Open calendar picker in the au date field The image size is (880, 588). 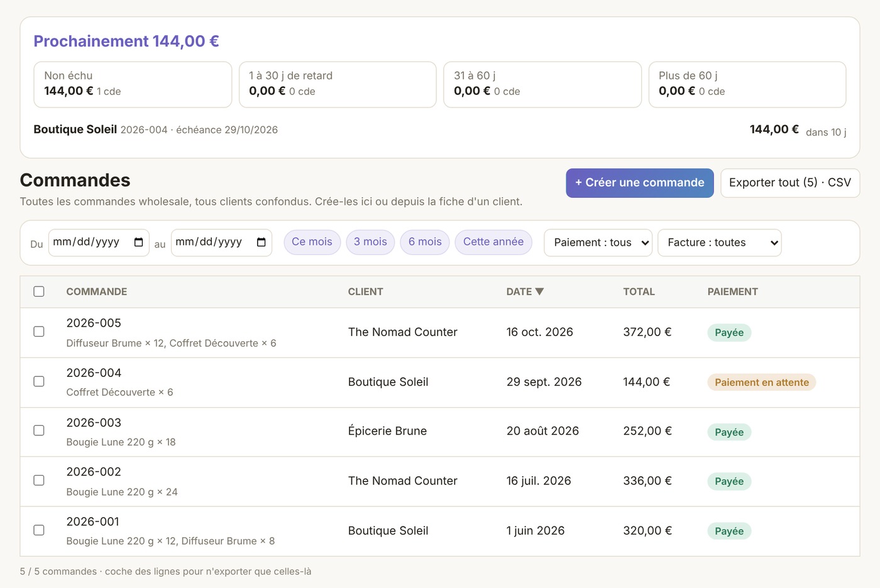[x=261, y=242]
